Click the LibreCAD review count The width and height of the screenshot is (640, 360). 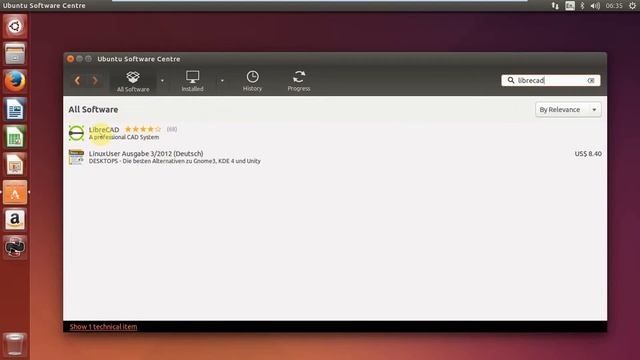(172, 129)
